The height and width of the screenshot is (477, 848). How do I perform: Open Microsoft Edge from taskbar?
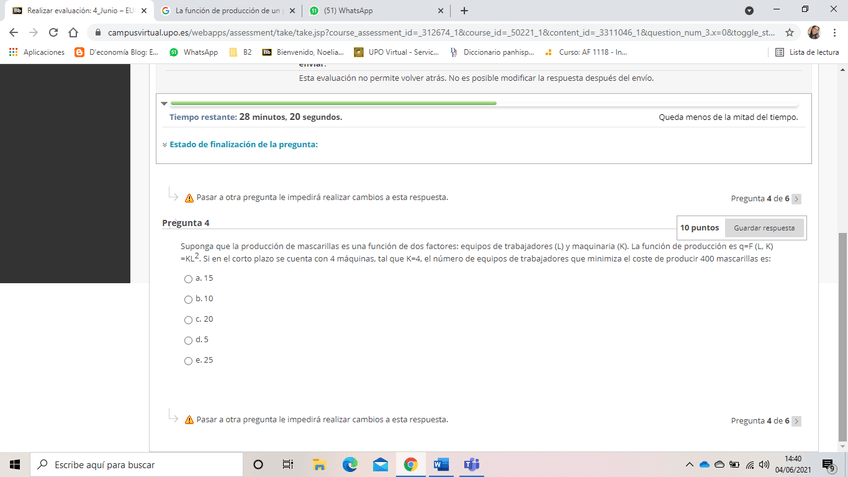pyautogui.click(x=350, y=465)
